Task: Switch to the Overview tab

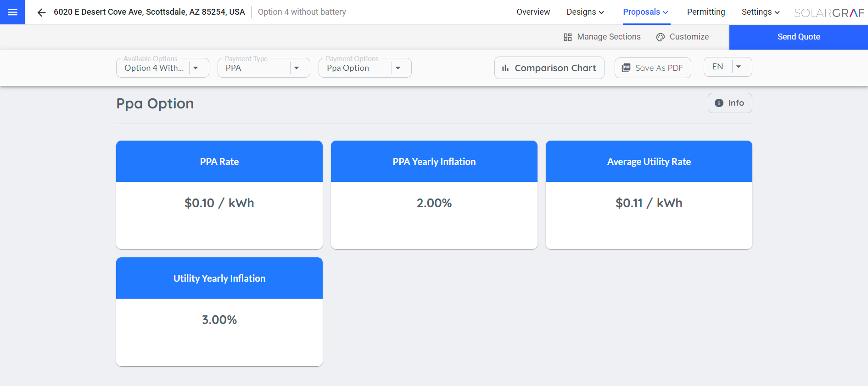Action: (533, 12)
